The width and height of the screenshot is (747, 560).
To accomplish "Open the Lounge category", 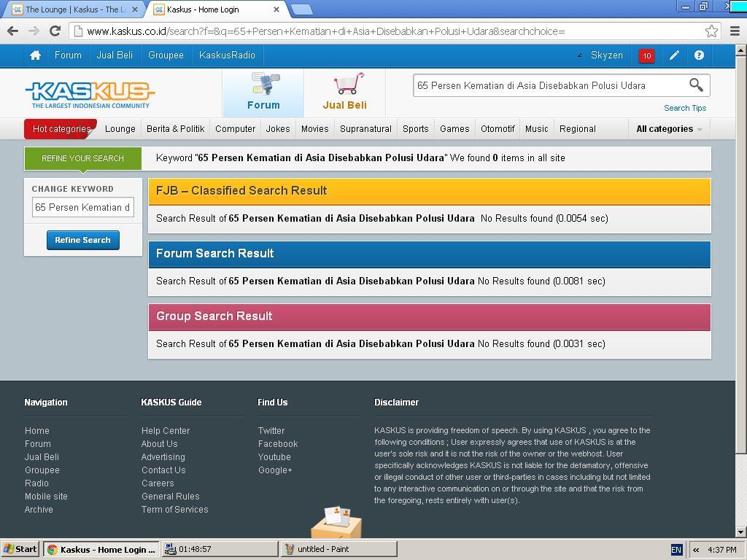I will click(x=120, y=129).
